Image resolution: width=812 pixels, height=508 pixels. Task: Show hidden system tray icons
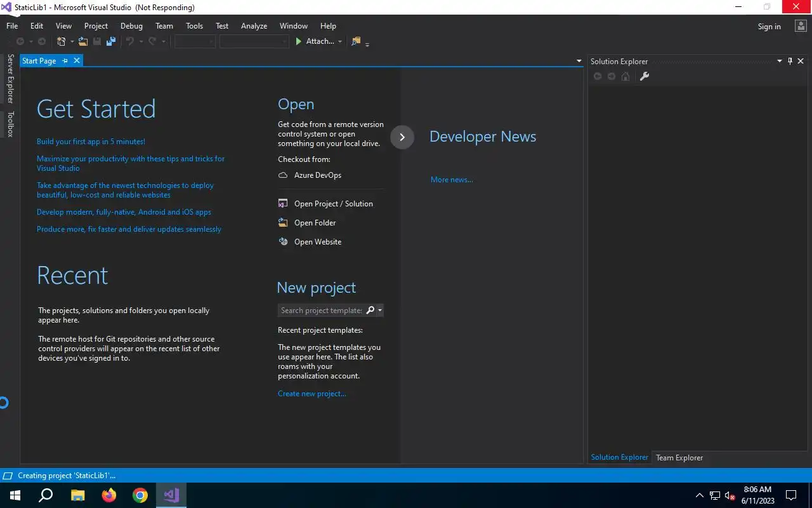(700, 495)
